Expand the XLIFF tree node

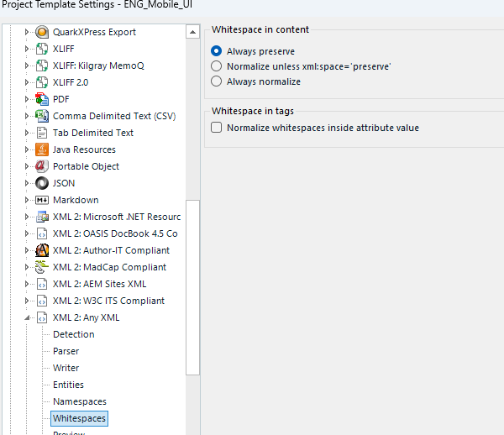(x=27, y=49)
